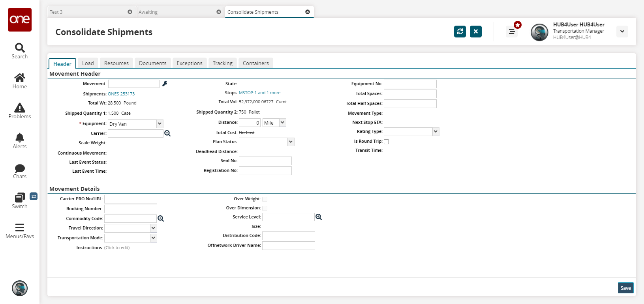Toggle the Is Round Trip checkbox
The height and width of the screenshot is (304, 644).
click(x=387, y=142)
